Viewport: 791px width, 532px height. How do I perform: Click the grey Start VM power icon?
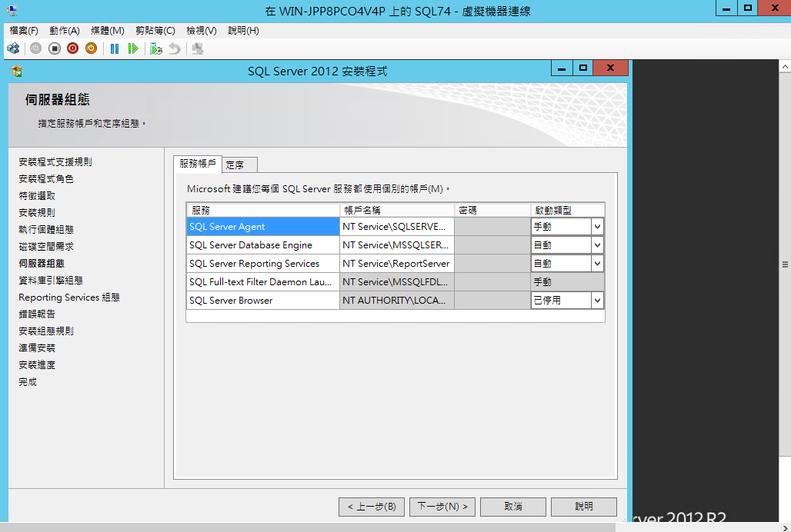click(36, 49)
